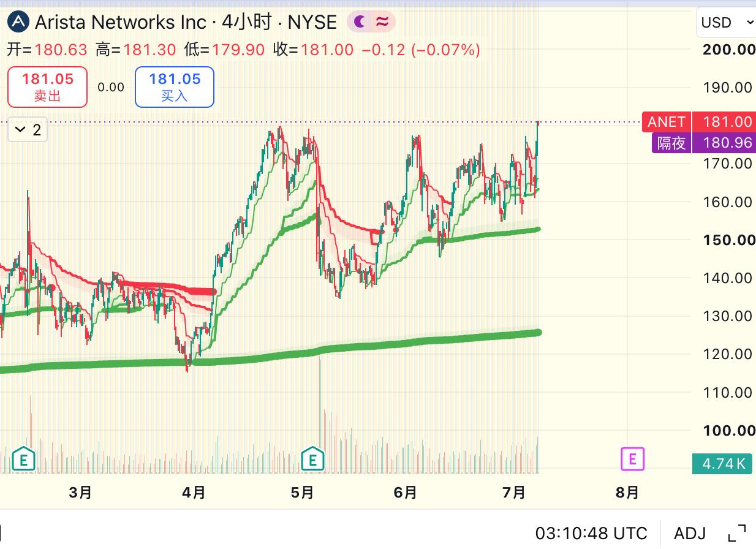Click the moon after-hours session icon

(x=360, y=22)
